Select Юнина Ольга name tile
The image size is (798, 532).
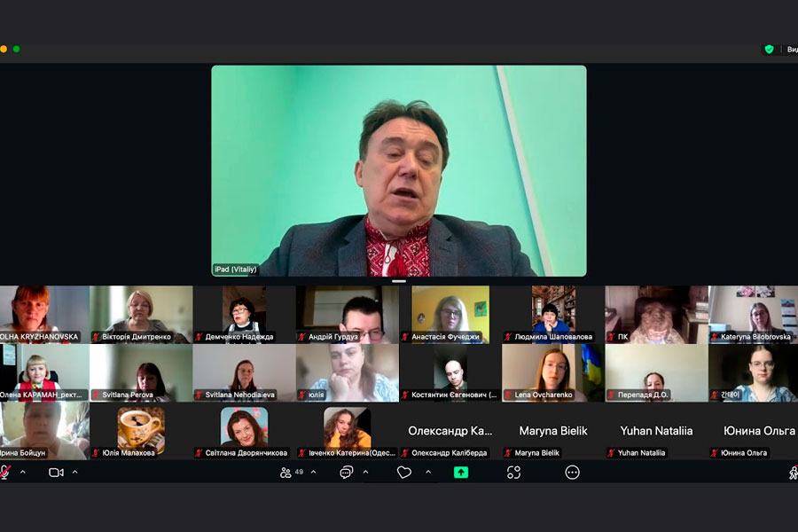click(753, 431)
